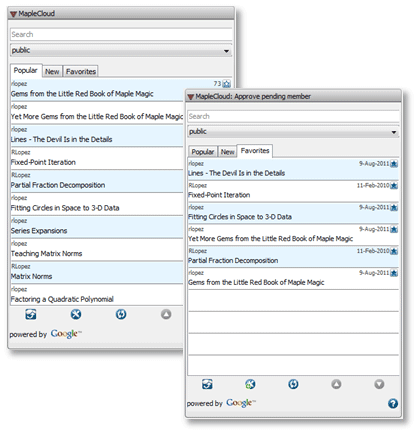Toggle the favorite star beside the 73 rating in the back window
The width and height of the screenshot is (417, 433).
pyautogui.click(x=227, y=84)
